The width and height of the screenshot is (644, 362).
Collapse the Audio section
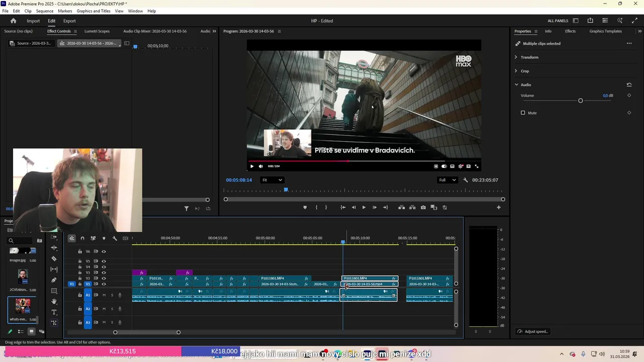tap(516, 84)
